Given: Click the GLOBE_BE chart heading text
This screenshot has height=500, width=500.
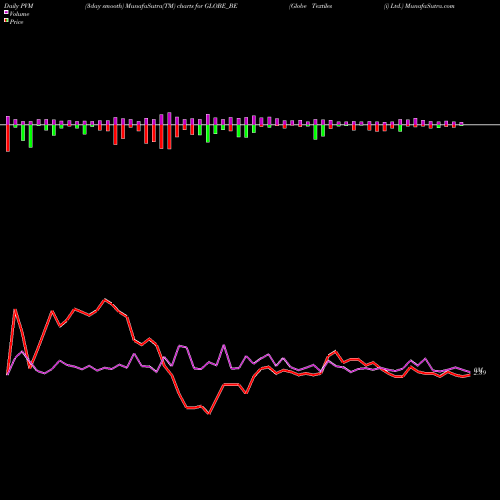Looking at the screenshot, I should [161, 6].
